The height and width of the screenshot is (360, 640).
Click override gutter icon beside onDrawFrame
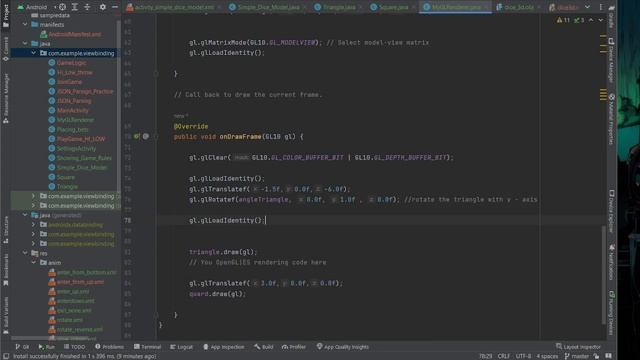(137, 136)
